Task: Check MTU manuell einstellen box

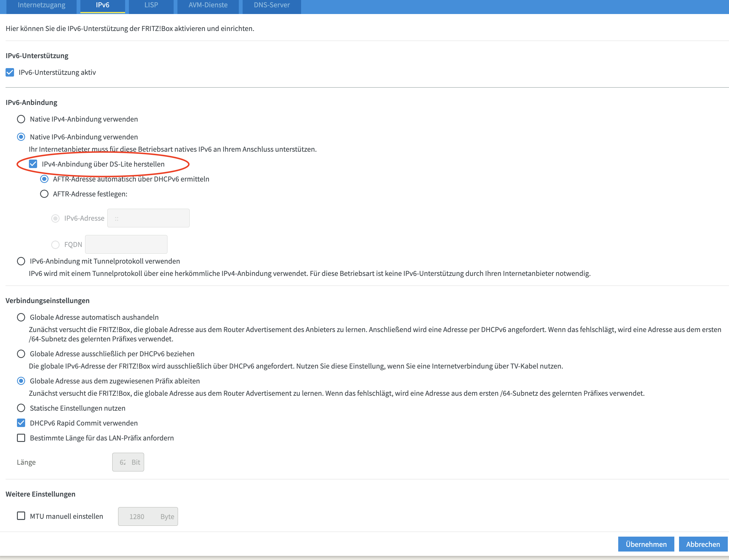Action: (x=21, y=516)
